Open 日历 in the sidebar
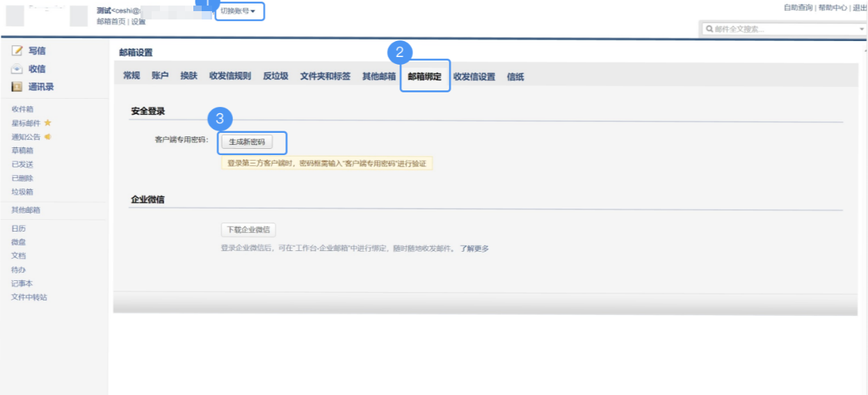Viewport: 868px width, 395px height. click(x=19, y=228)
